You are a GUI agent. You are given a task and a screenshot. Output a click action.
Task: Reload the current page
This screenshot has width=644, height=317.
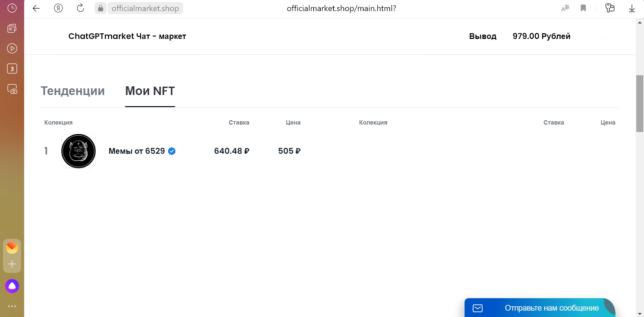[80, 8]
